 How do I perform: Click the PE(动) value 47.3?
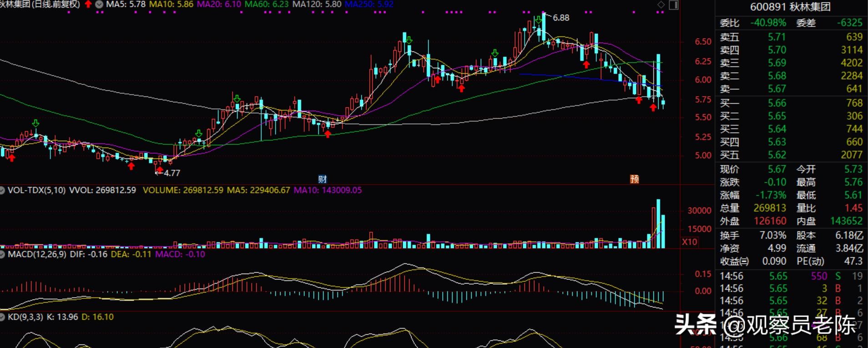pos(853,262)
